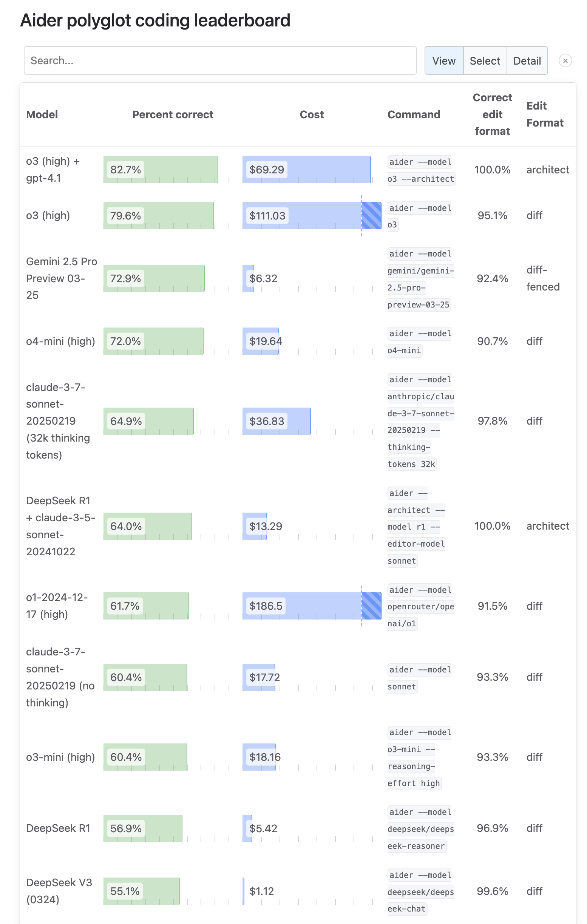Click the striped overflow end of $186.5 bar
Screen dimensions: 587x924
pos(372,606)
